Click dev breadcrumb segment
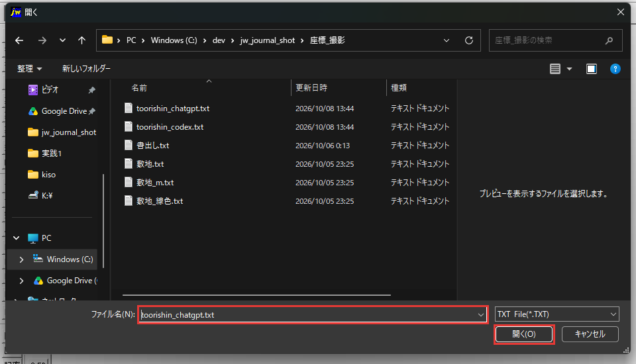Image resolution: width=636 pixels, height=364 pixels. pyautogui.click(x=219, y=40)
